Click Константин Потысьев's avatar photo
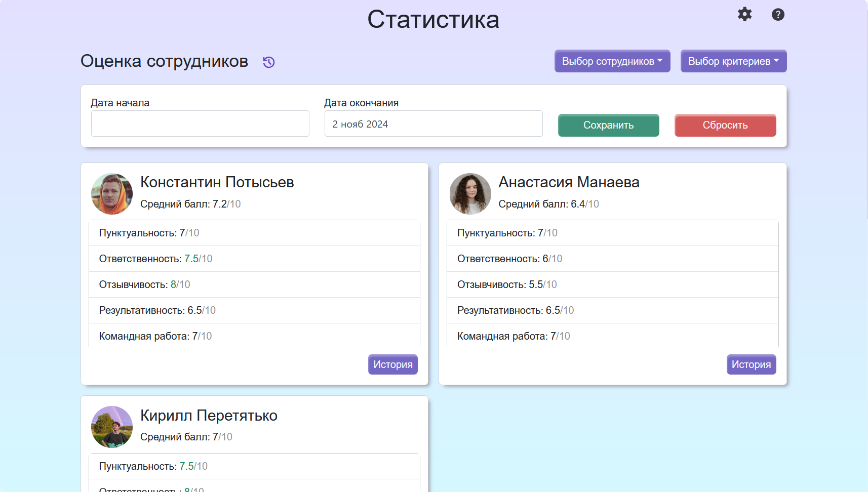Viewport: 868px width, 492px height. tap(112, 194)
